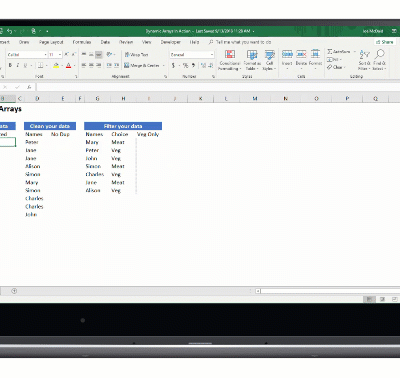The width and height of the screenshot is (400, 378).
Task: Open the General number format dropdown
Action: 212,54
